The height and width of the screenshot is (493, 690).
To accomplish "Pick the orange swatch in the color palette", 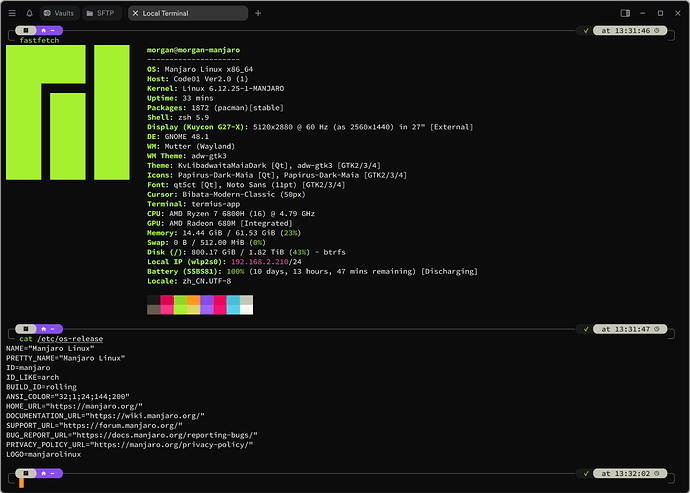I will tap(194, 300).
